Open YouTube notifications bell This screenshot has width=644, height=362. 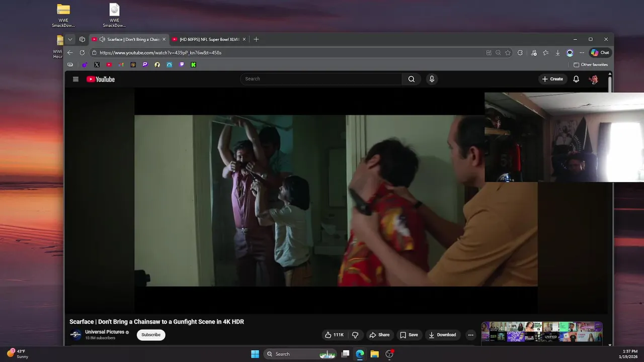576,79
